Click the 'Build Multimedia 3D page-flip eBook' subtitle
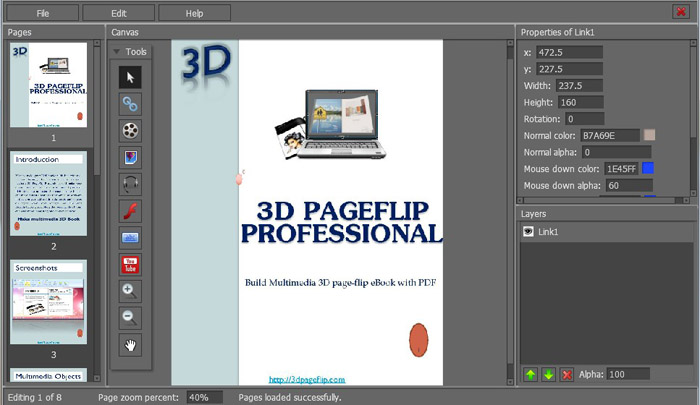 (340, 283)
